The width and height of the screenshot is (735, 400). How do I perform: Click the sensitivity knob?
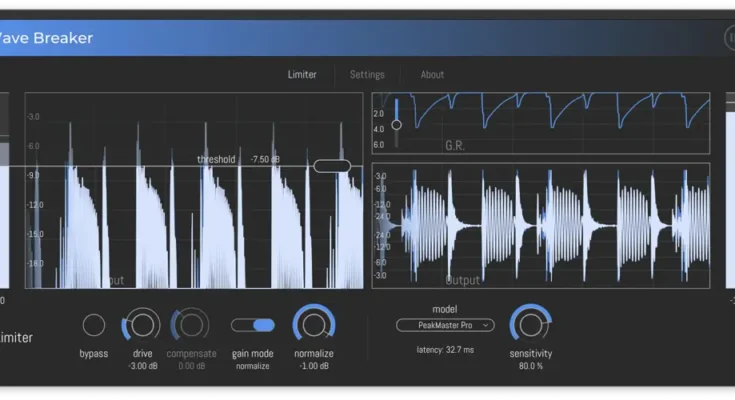tap(530, 324)
